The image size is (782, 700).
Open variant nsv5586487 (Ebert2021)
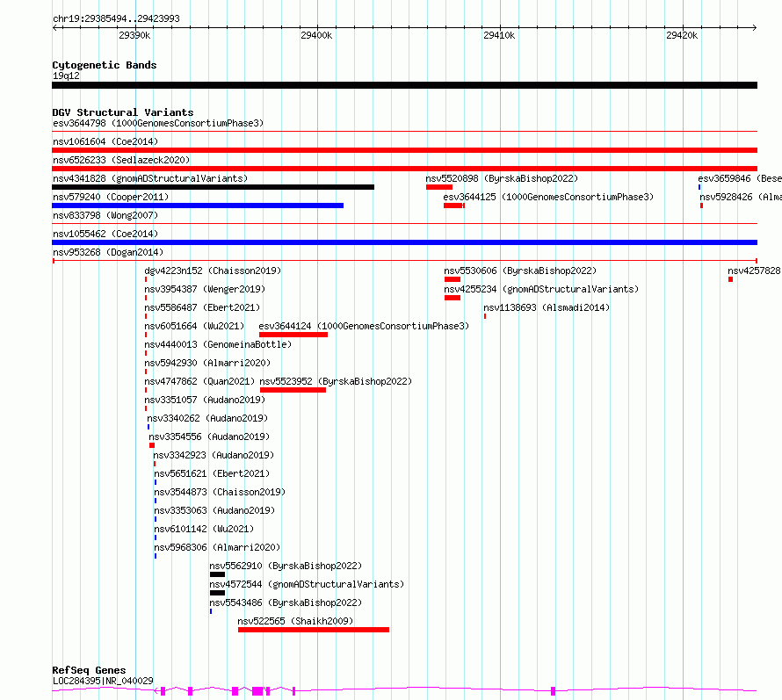(x=202, y=307)
